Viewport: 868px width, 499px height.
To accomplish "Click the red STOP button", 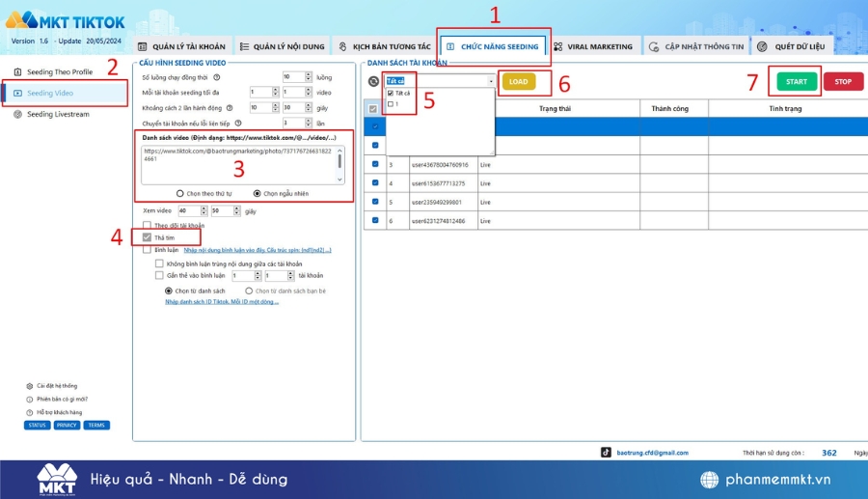I will coord(843,81).
